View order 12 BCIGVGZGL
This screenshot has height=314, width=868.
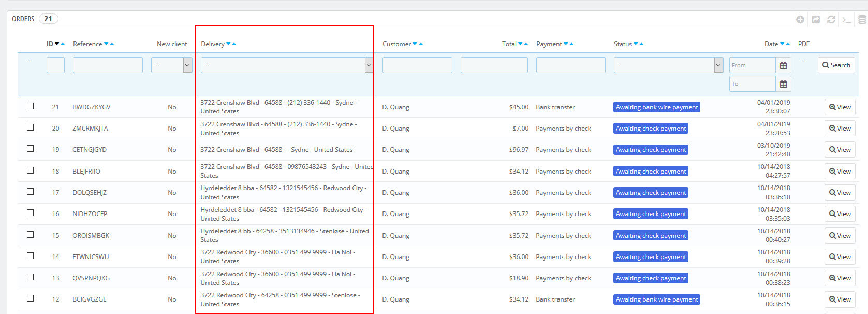pos(840,299)
